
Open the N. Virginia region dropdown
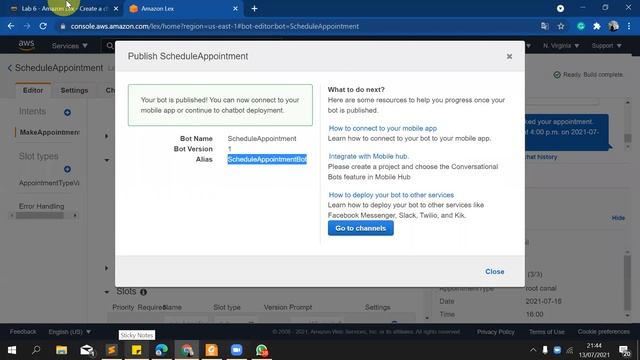click(561, 46)
